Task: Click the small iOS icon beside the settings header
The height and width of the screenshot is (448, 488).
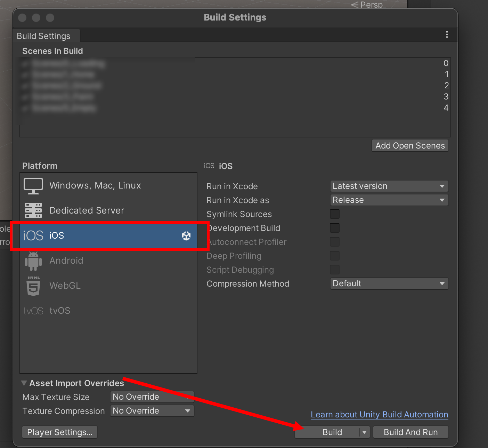Action: 209,166
